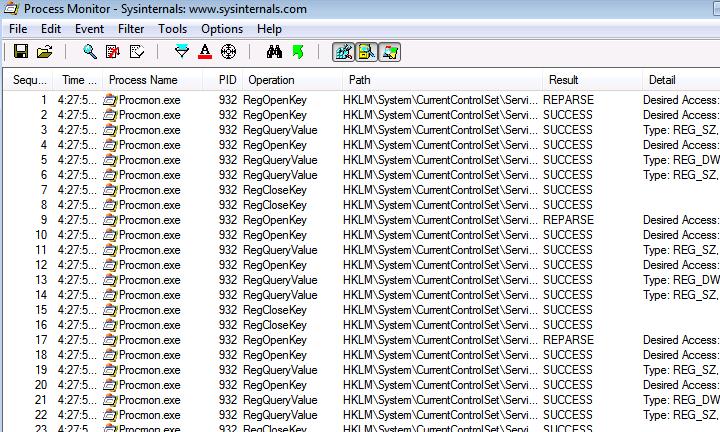
Task: Sort by the Detail column header
Action: tap(681, 80)
